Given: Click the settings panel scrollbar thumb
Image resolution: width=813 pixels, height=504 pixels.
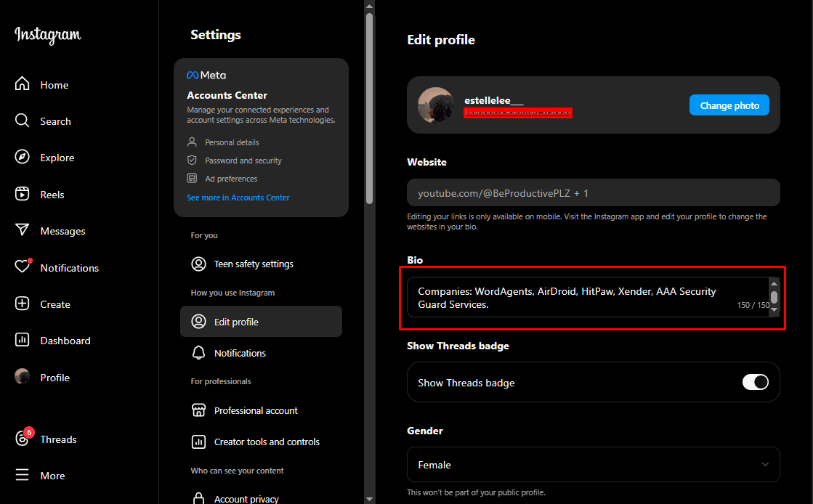Looking at the screenshot, I should click(369, 108).
